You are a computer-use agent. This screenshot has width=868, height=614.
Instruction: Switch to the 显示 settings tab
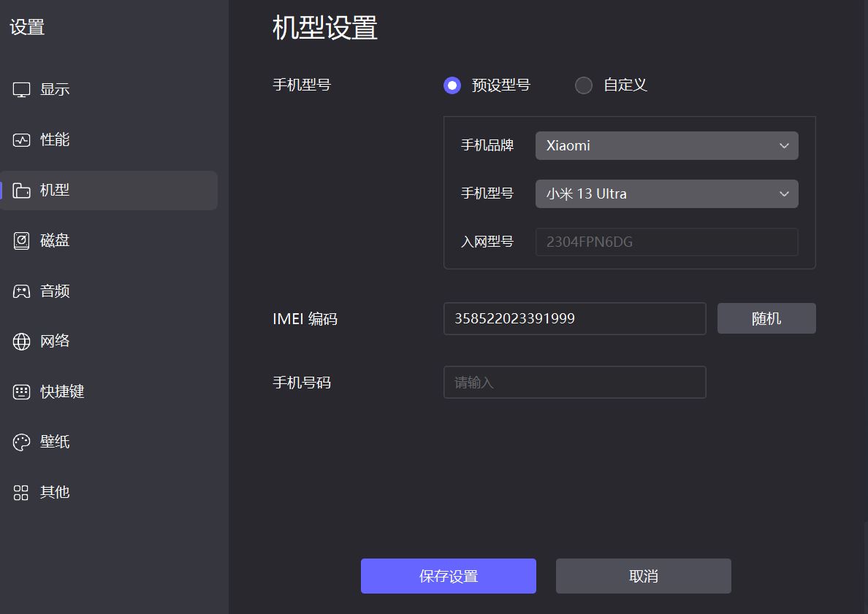click(x=55, y=90)
